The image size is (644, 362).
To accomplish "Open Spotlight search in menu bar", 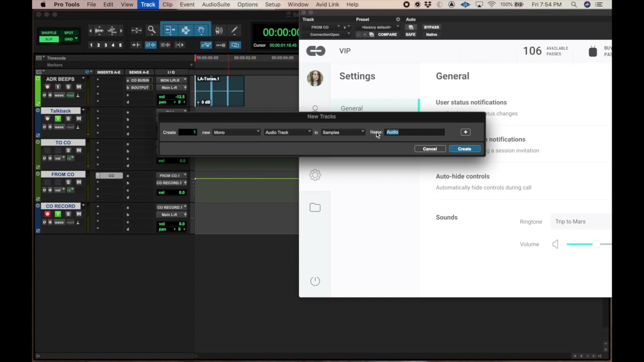I will [x=574, y=5].
